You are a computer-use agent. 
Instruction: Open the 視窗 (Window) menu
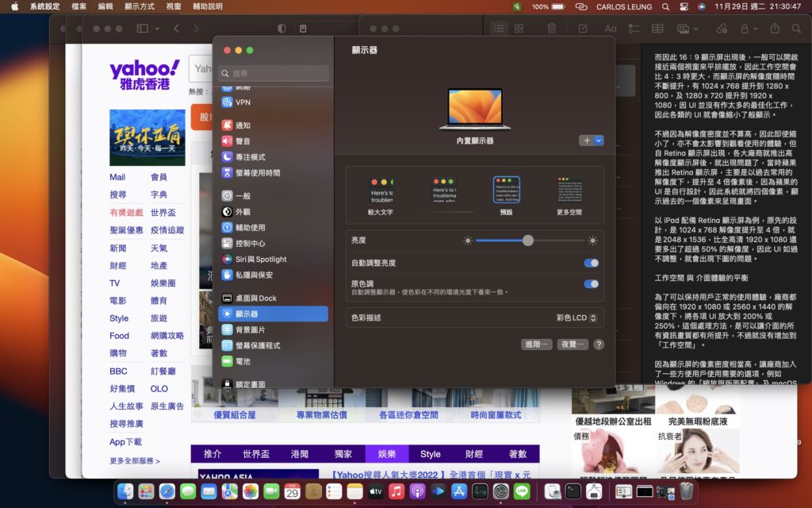(x=174, y=6)
